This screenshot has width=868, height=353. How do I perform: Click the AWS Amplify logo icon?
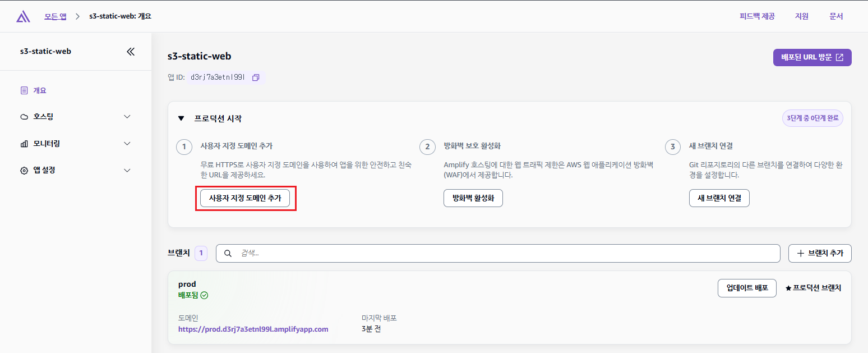[x=23, y=16]
